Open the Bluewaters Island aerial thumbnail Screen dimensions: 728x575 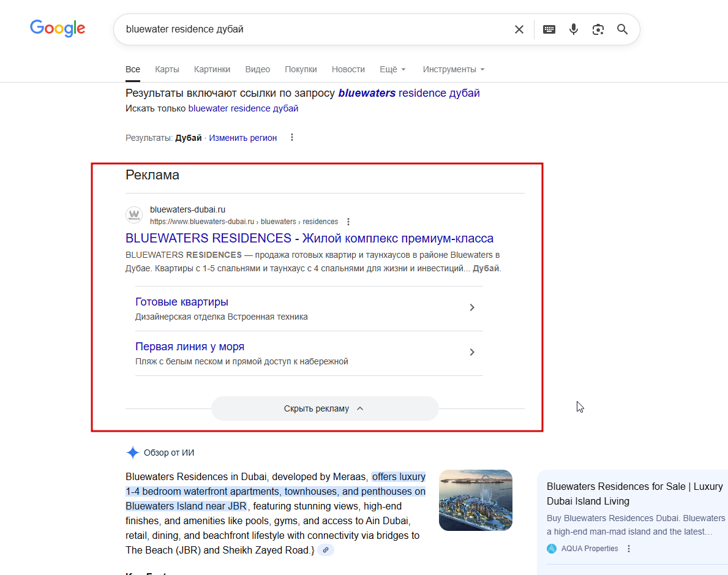click(475, 500)
